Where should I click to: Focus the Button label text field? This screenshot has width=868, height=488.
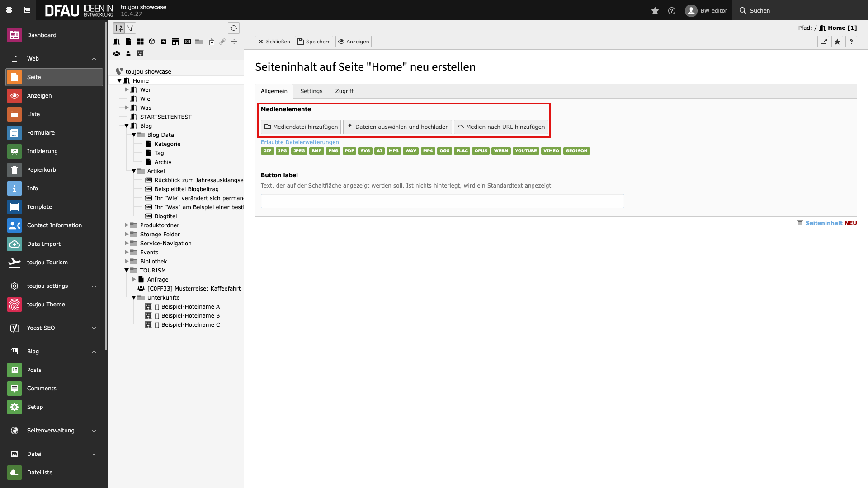[442, 201]
